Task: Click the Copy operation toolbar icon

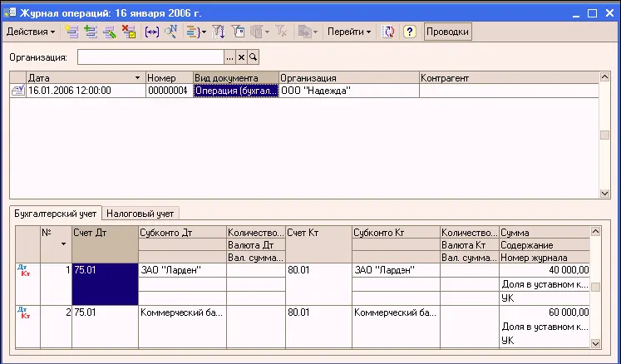Action: click(x=90, y=32)
